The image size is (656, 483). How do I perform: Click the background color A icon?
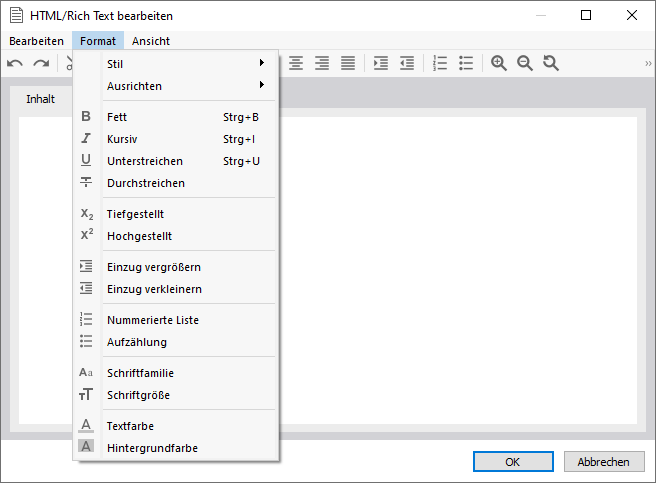click(86, 446)
